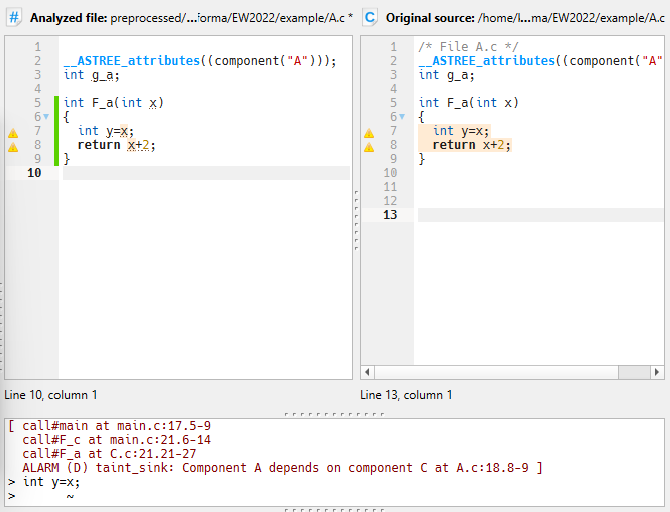Image resolution: width=670 pixels, height=512 pixels.
Task: Click alarm warning icon on line 7, analyzed file
Action: pyautogui.click(x=13, y=133)
